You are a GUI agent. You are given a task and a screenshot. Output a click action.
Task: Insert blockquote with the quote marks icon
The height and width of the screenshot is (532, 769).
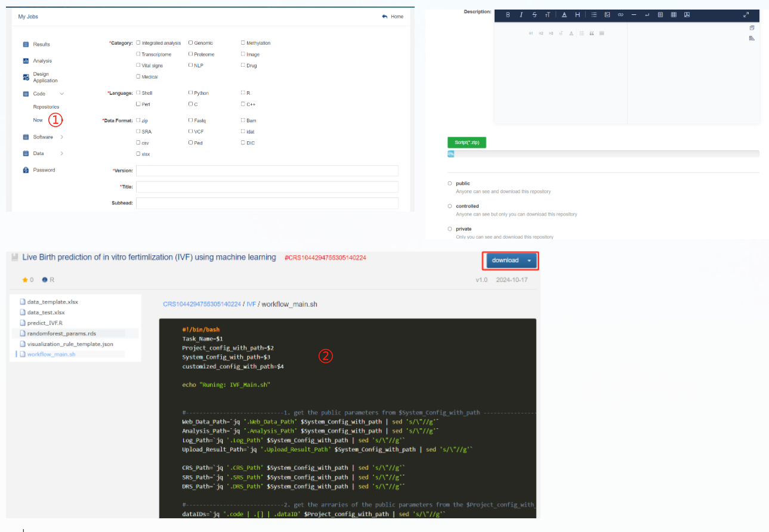coord(592,33)
